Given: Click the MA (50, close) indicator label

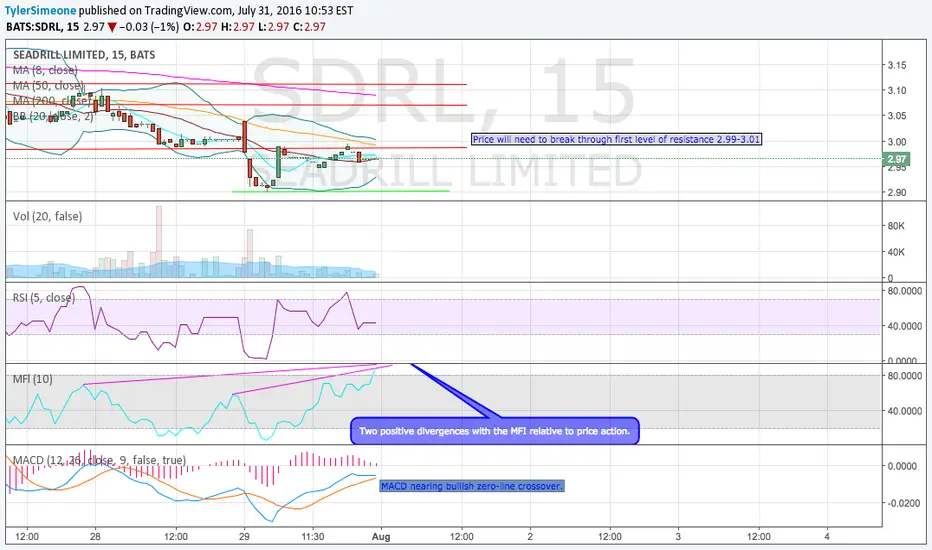Looking at the screenshot, I should click(x=48, y=86).
